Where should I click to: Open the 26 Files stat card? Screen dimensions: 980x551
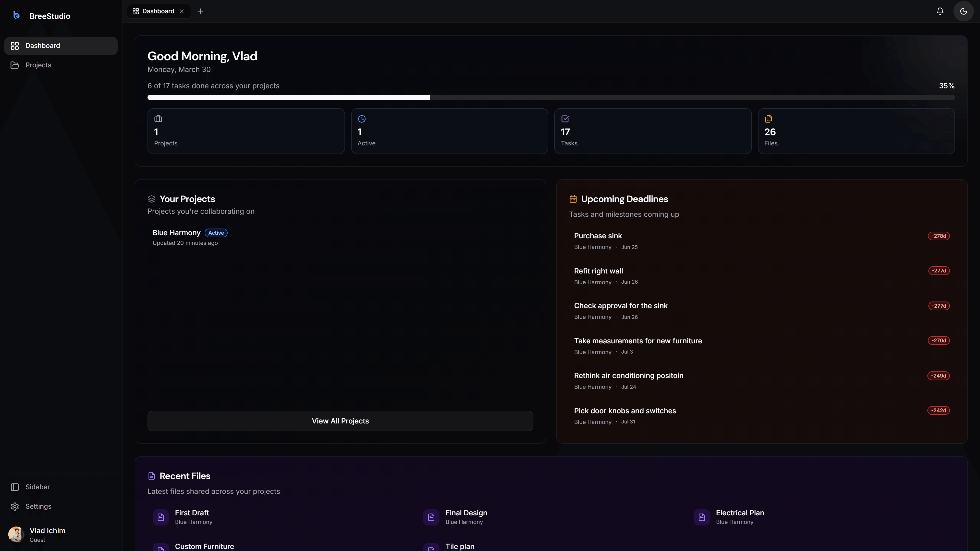point(856,131)
